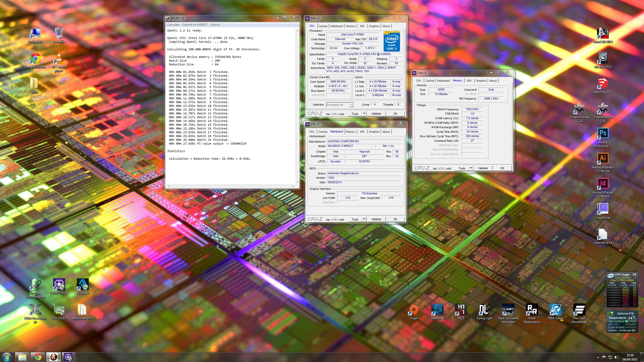Select the Options d'Alimentation icon
The image size is (644, 362).
pyautogui.click(x=35, y=289)
